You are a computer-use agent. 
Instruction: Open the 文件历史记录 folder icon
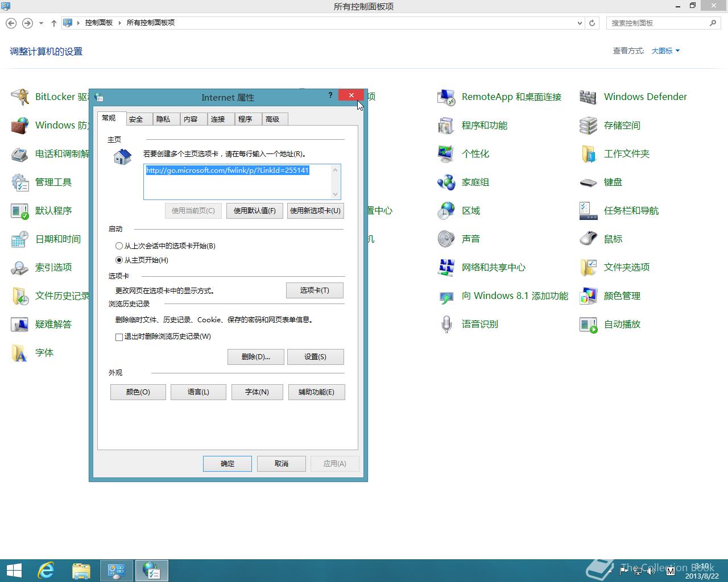[x=20, y=296]
